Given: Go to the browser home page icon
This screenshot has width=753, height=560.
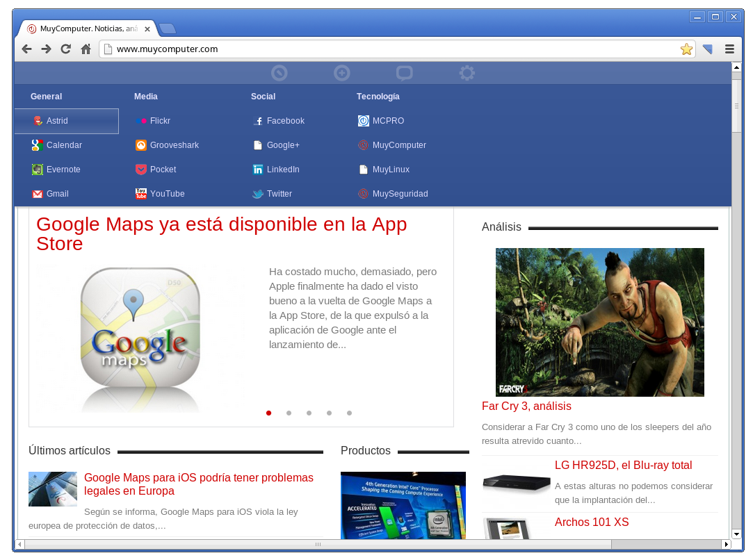Looking at the screenshot, I should coord(86,49).
